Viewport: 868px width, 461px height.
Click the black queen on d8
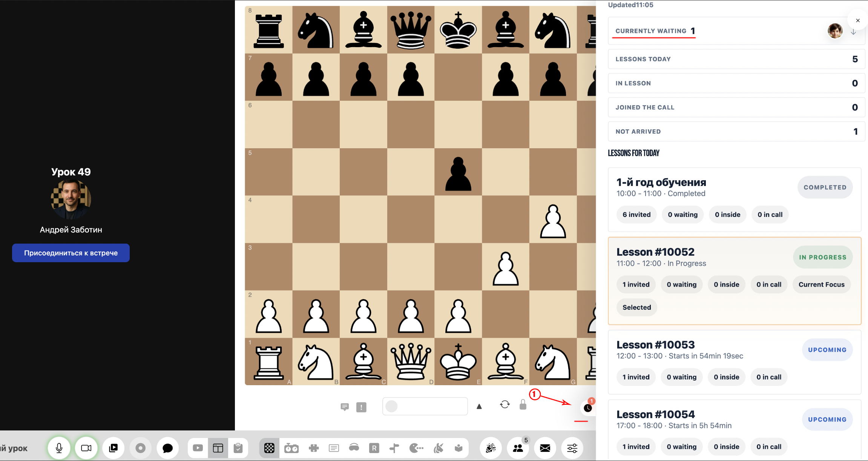411,30
